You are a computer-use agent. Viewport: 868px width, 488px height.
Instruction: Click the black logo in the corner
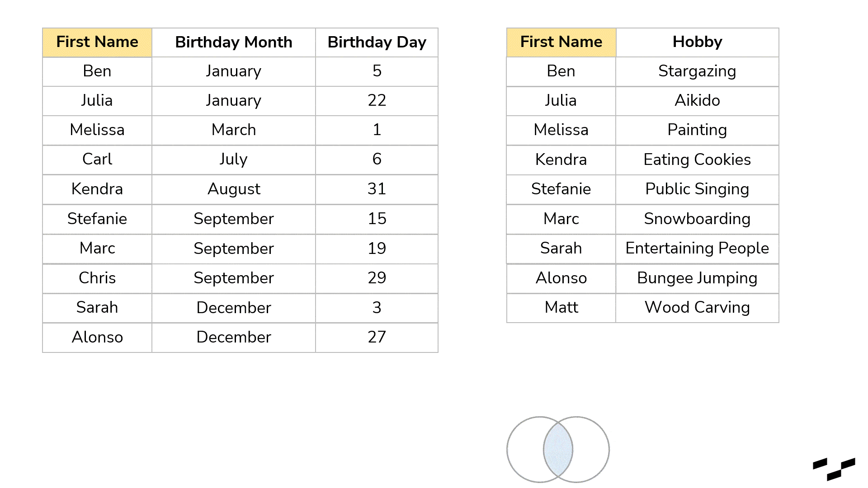coord(834,469)
